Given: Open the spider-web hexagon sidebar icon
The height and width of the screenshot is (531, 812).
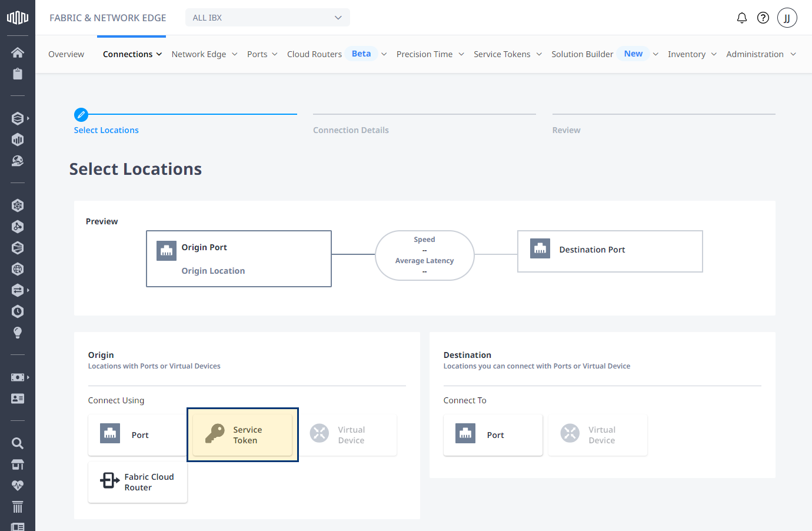Looking at the screenshot, I should pyautogui.click(x=18, y=205).
